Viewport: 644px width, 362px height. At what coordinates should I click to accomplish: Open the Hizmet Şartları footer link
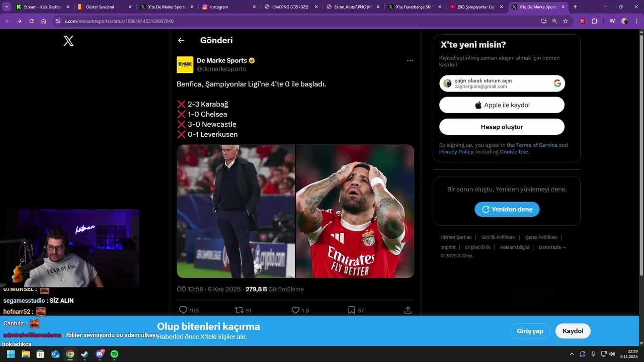(456, 237)
